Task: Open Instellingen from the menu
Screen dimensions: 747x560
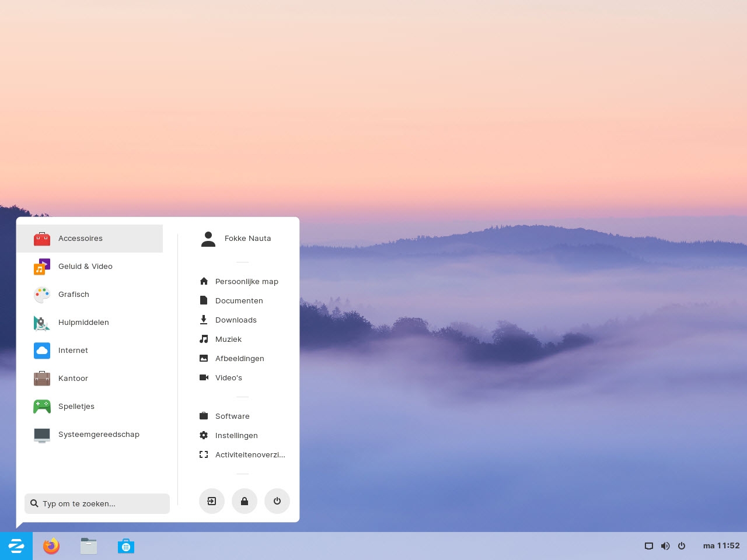Action: point(236,435)
